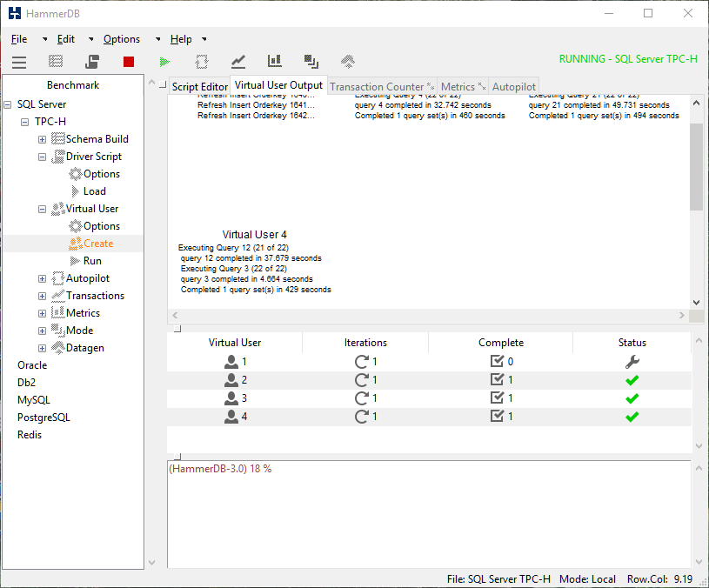Click the orange Create users icon

(x=76, y=244)
